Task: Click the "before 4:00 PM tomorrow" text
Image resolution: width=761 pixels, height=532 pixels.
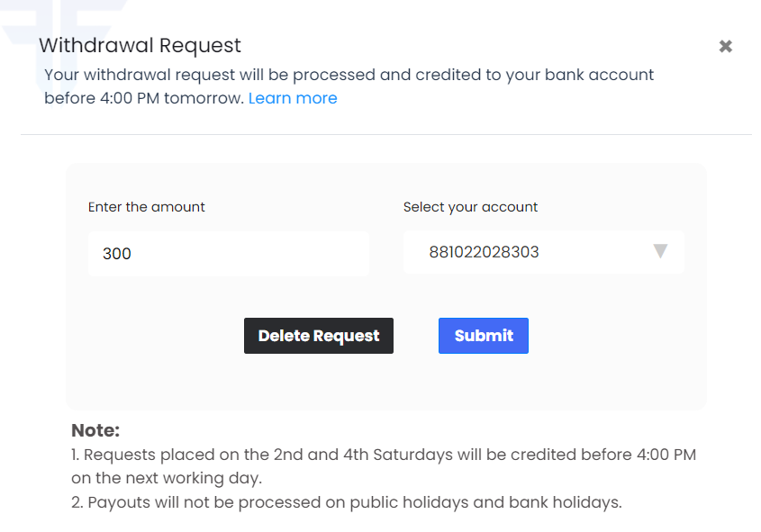Action: tap(144, 98)
